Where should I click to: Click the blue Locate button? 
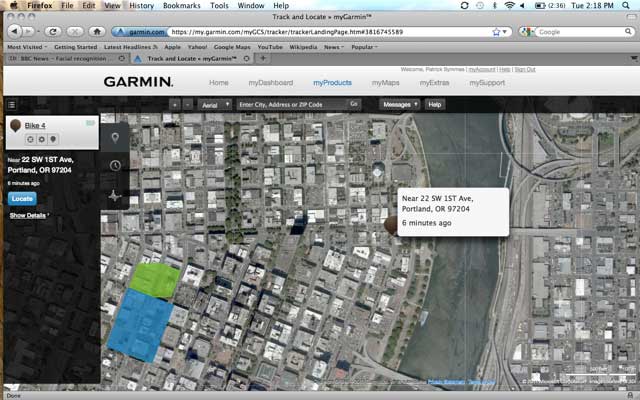[22, 199]
